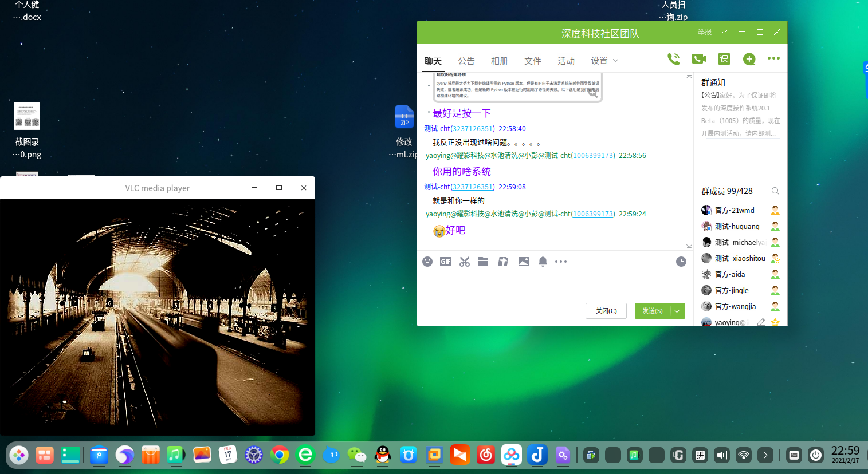
Task: Open the volume tray icon in the dock
Action: pos(722,455)
